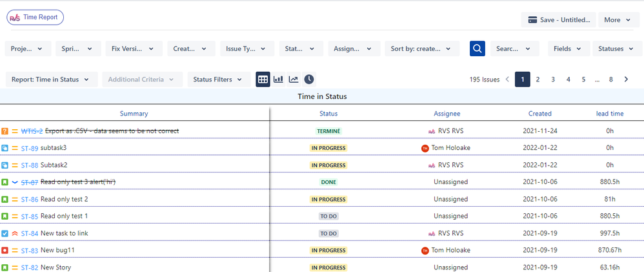Click the blue search magnifier button

coord(478,48)
